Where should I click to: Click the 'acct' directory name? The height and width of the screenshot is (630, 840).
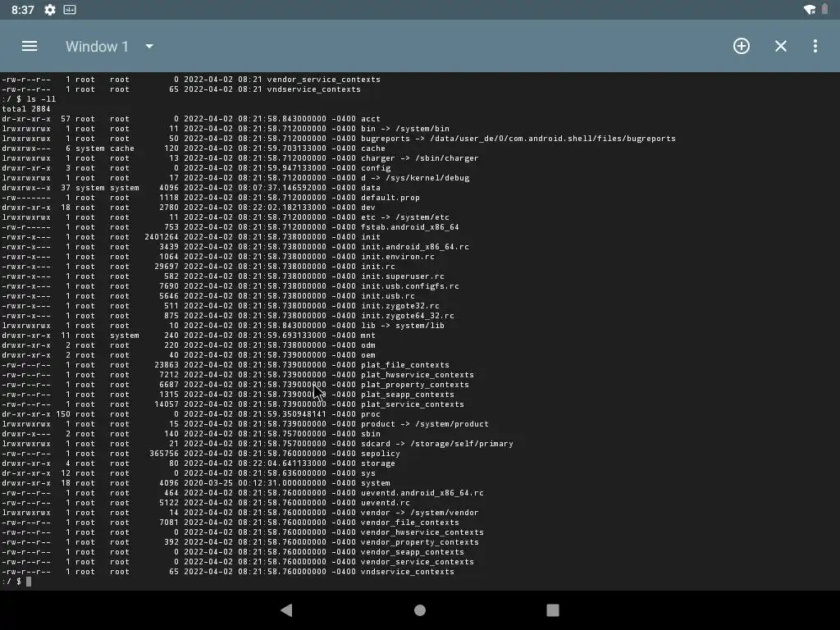(370, 119)
